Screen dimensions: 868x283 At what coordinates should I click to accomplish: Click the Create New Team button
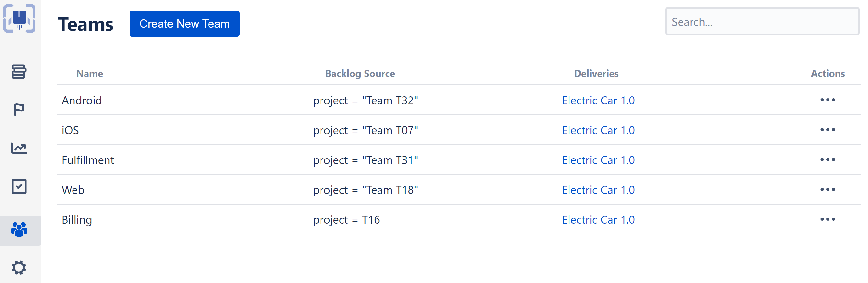click(184, 23)
